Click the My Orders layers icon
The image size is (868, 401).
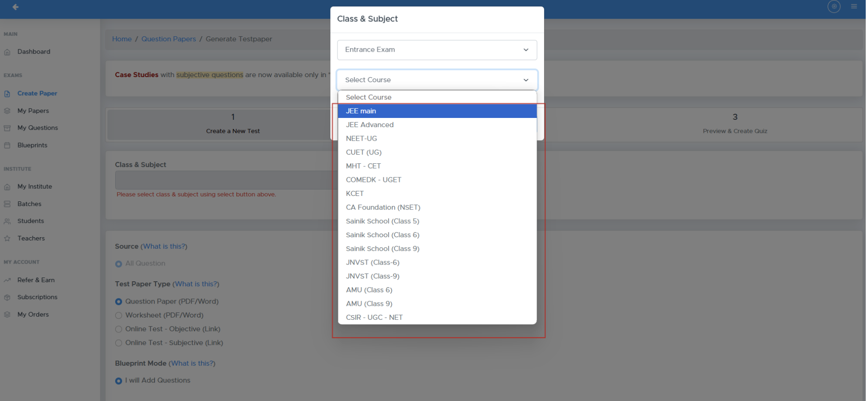pyautogui.click(x=7, y=315)
